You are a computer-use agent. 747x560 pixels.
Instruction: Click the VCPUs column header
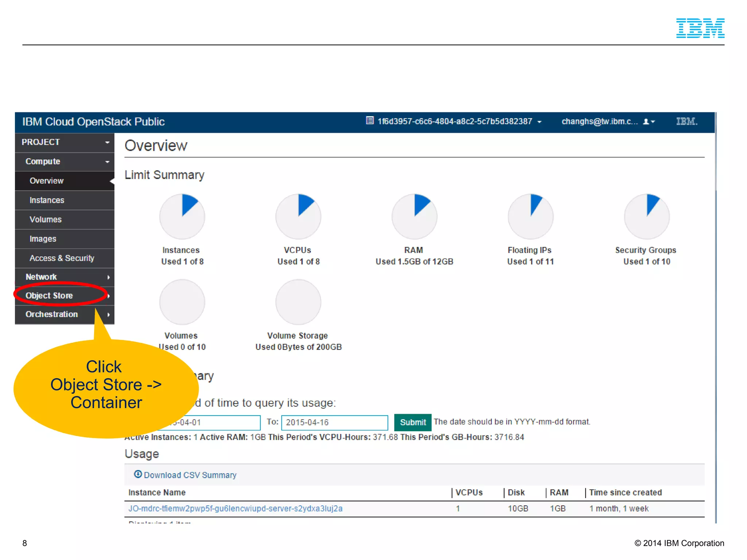click(x=469, y=493)
